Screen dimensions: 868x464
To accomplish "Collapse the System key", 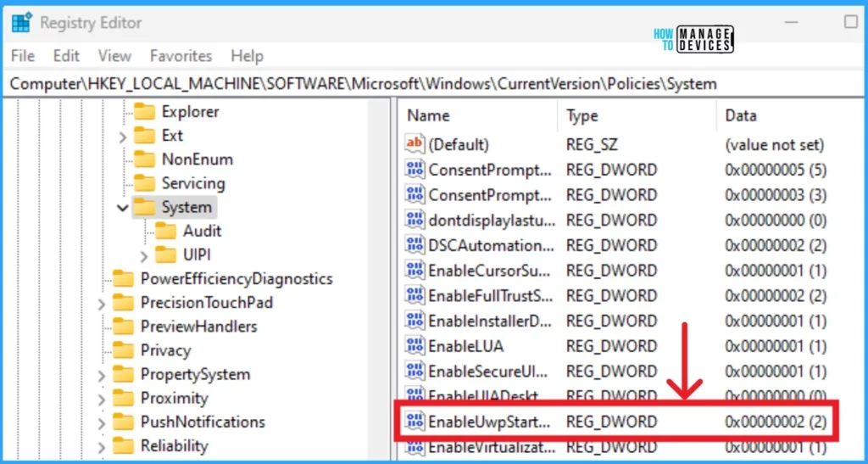I will point(122,208).
